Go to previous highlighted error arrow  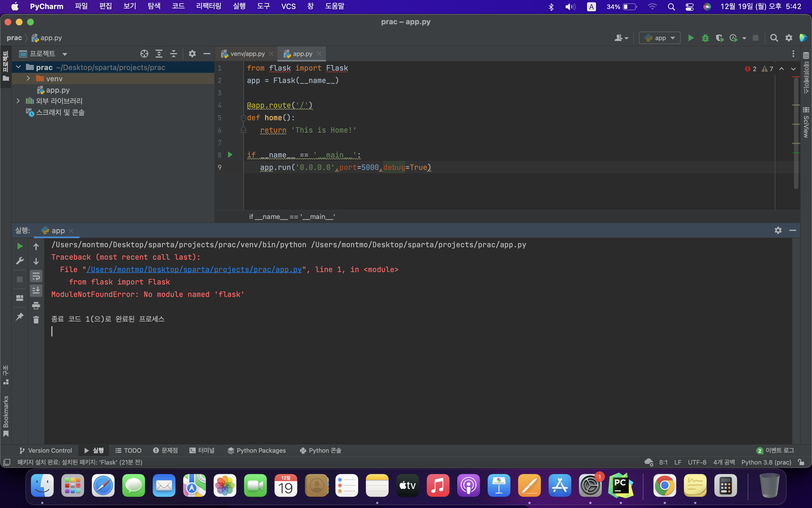[x=782, y=69]
